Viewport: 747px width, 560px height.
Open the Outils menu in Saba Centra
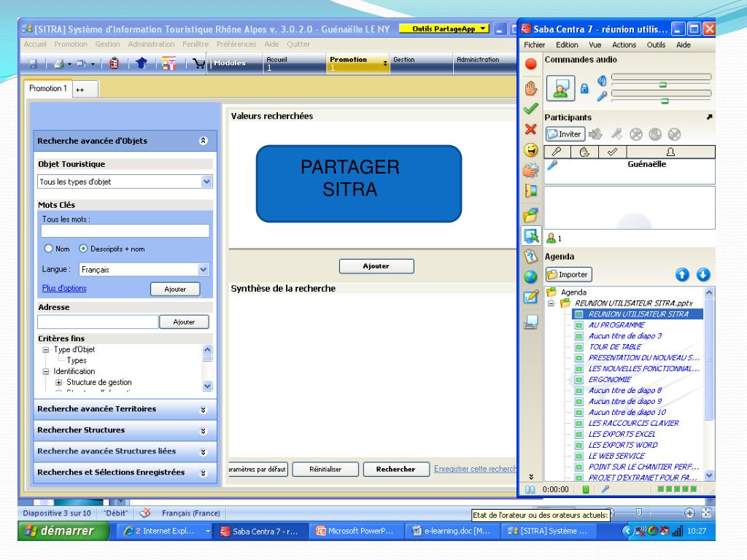click(x=656, y=44)
